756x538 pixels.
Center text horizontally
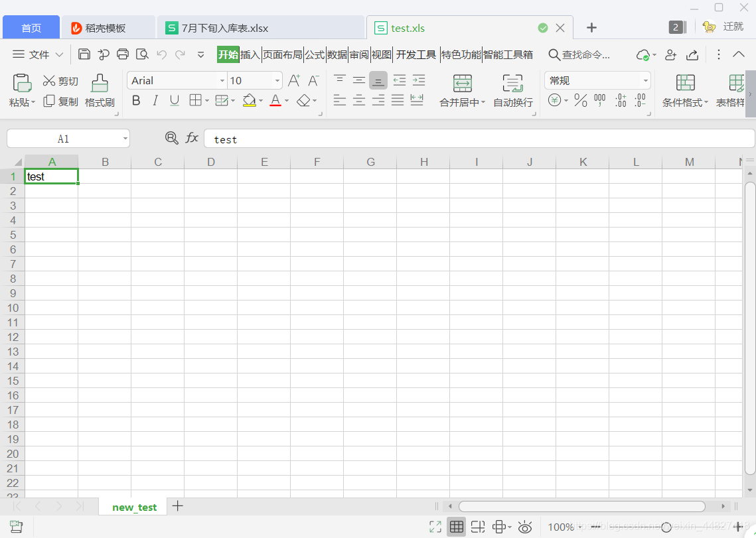pyautogui.click(x=358, y=100)
